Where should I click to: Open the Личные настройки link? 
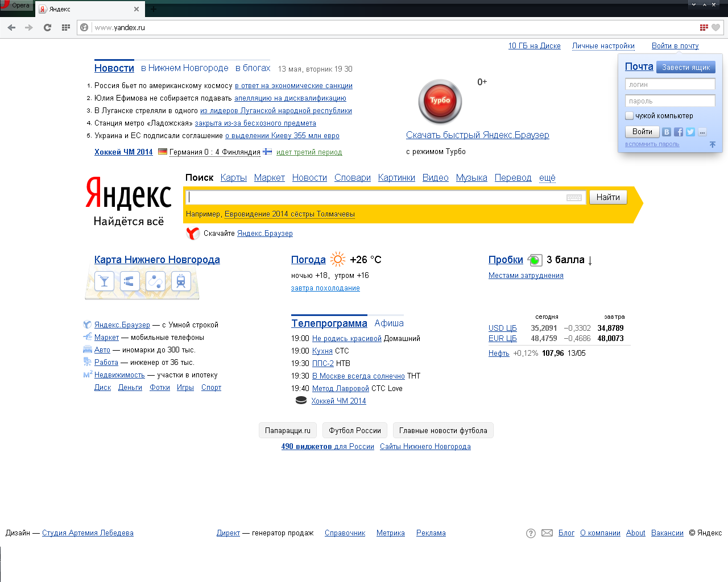pyautogui.click(x=603, y=46)
